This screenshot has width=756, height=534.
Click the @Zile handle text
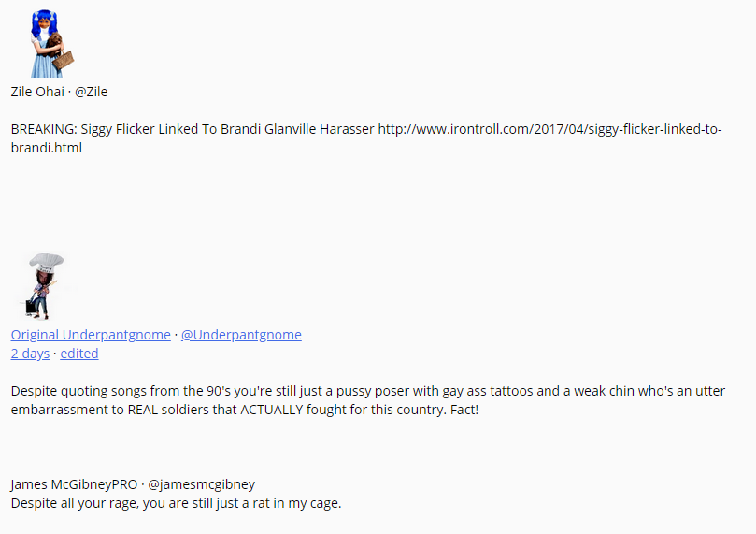point(92,92)
